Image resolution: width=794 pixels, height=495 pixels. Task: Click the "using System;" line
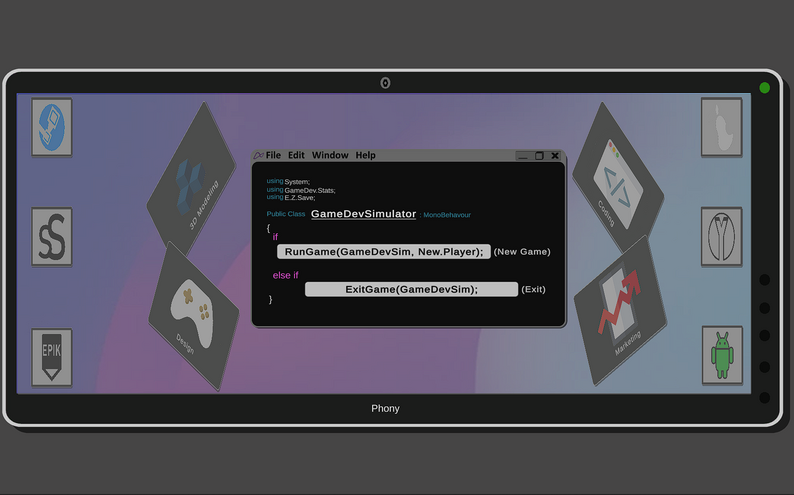(x=288, y=181)
